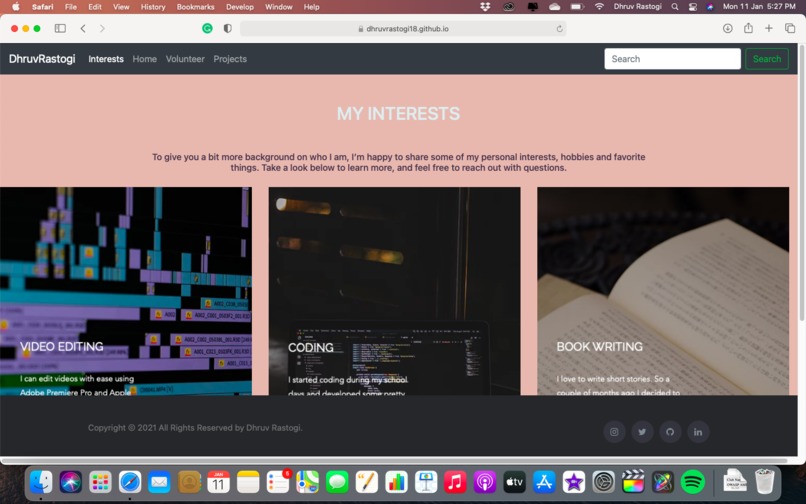Viewport: 806px width, 504px height.
Task: Show Safari downloads
Action: [727, 28]
